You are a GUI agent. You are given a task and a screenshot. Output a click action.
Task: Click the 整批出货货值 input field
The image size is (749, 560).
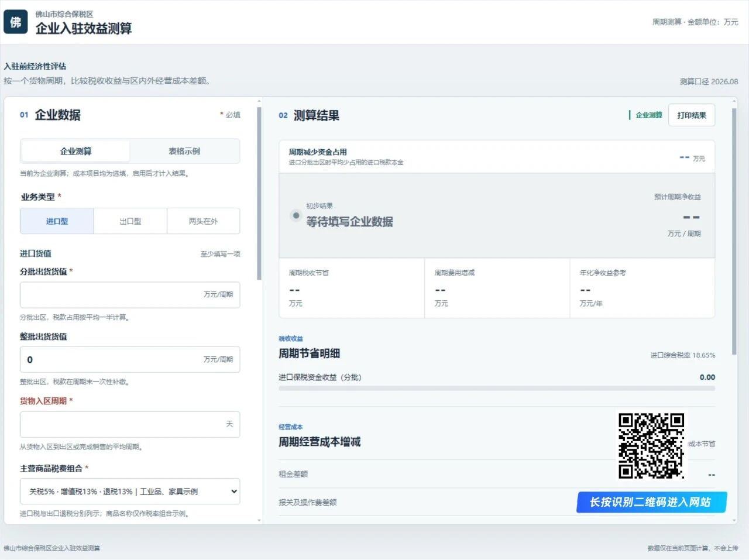(130, 359)
